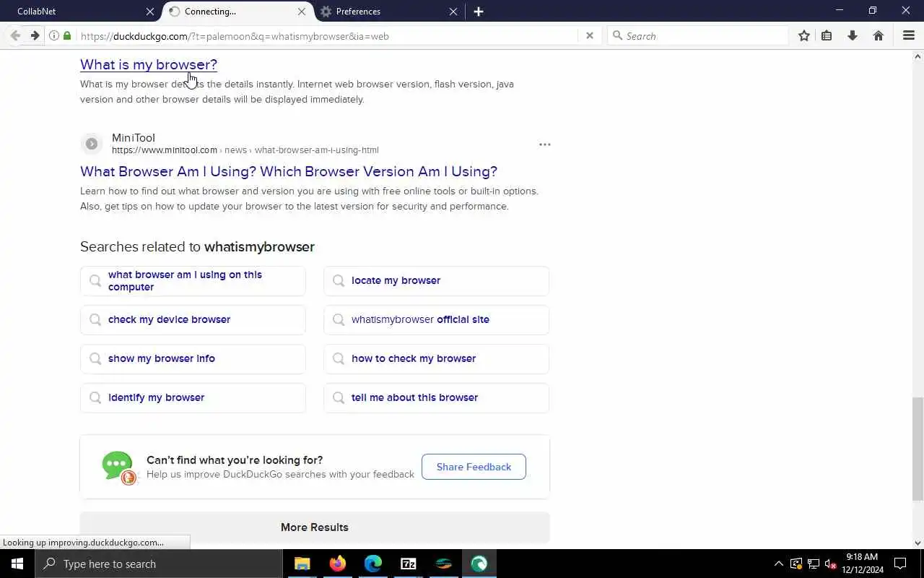Select the active Pale Moon taskbar icon

click(479, 564)
